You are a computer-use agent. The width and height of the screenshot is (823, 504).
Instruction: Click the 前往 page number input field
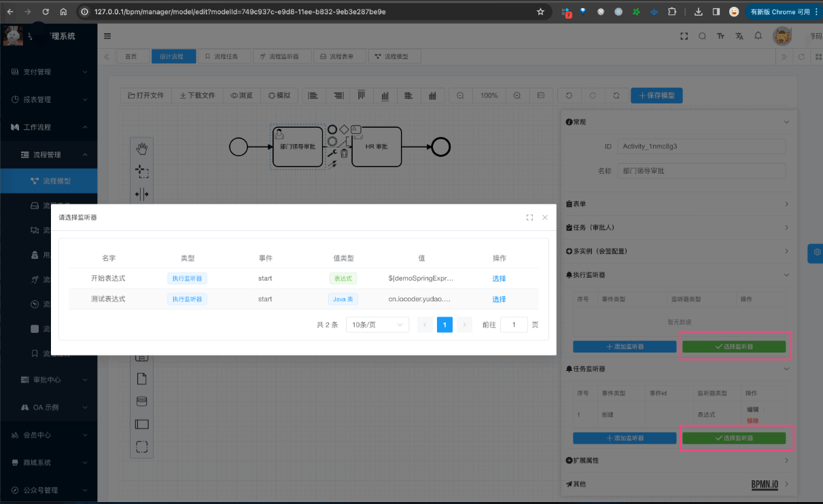pos(514,325)
